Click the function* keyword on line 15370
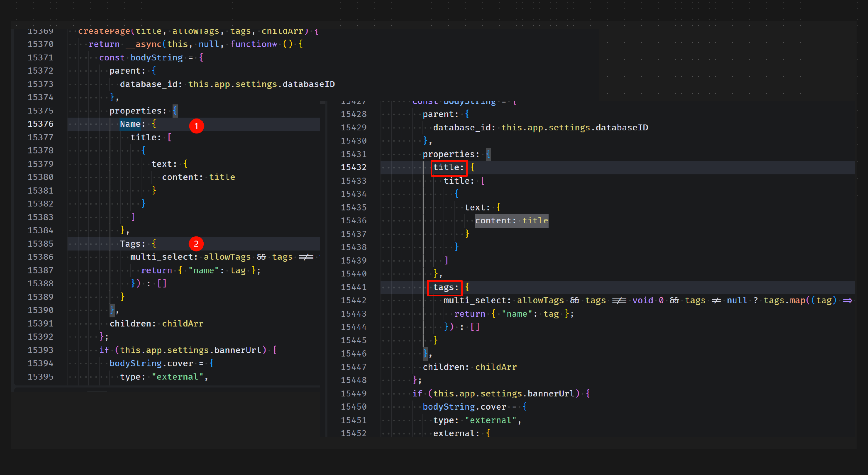 point(253,44)
